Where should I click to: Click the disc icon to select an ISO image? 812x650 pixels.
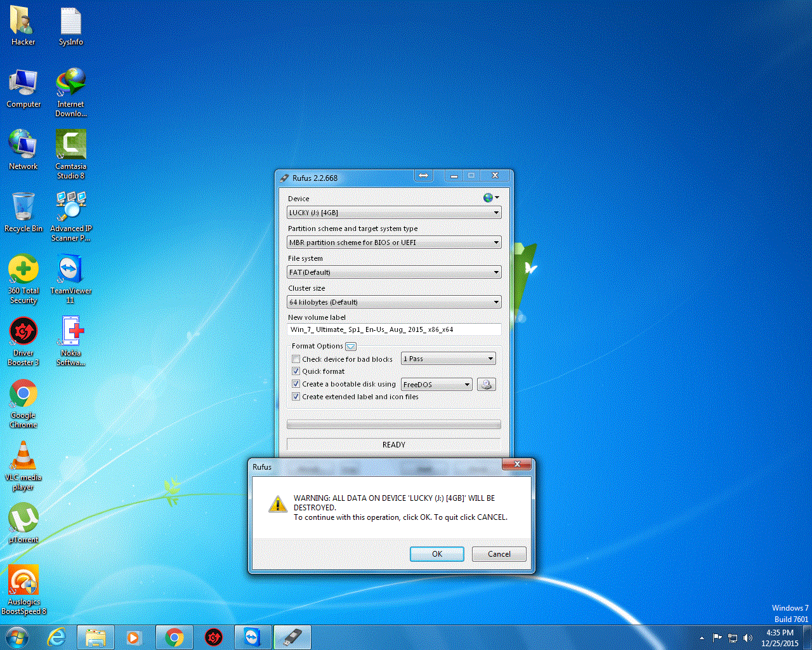pos(487,384)
